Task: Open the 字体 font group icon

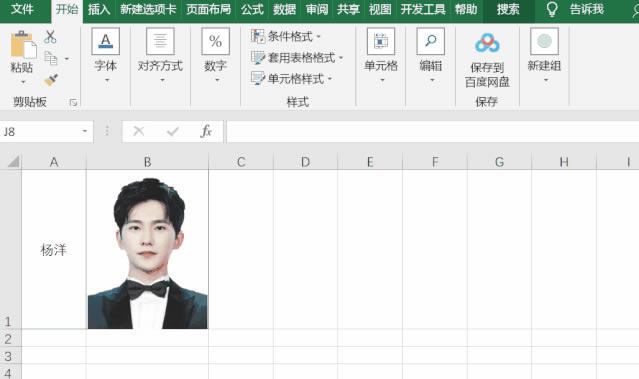Action: pyautogui.click(x=106, y=41)
